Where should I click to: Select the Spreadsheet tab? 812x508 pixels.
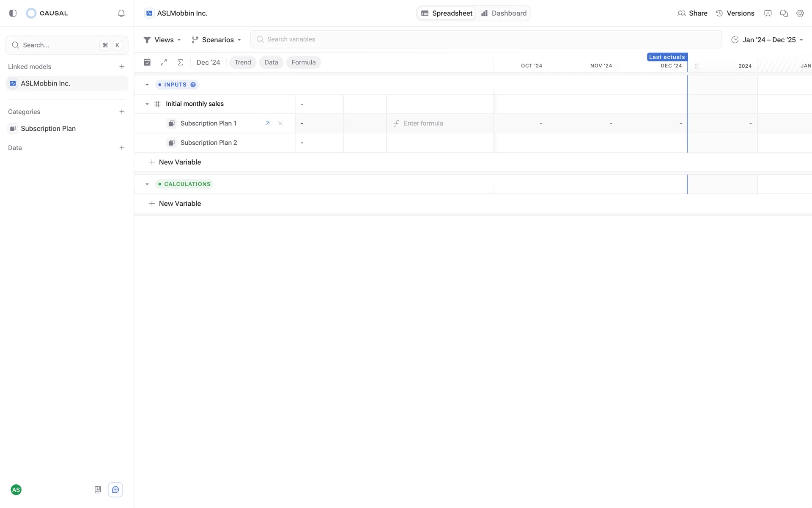point(447,13)
